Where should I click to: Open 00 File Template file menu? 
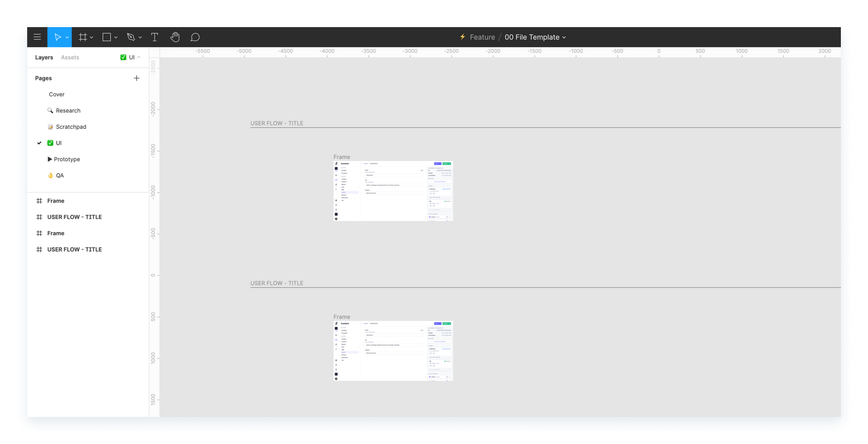tap(535, 37)
